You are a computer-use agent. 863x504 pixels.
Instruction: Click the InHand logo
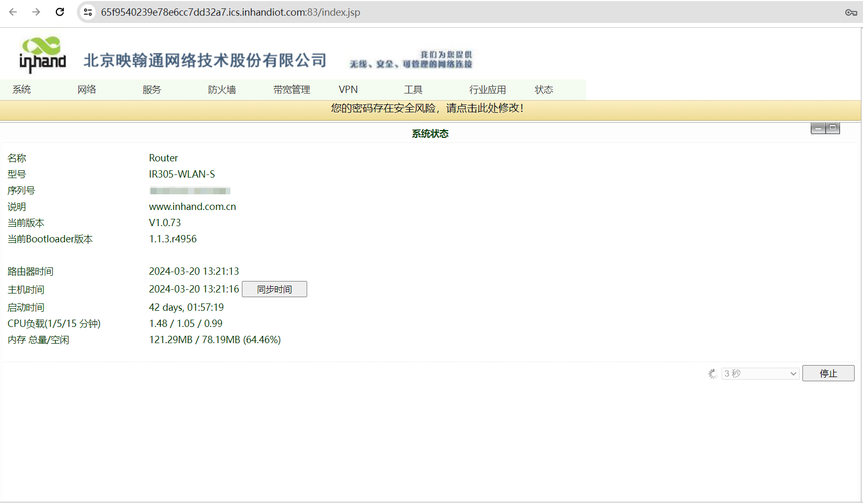pos(43,54)
